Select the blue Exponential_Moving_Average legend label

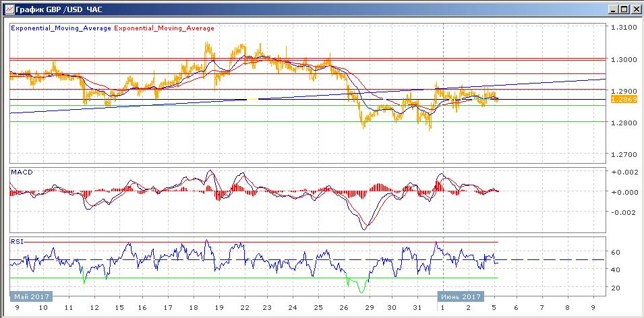tap(61, 28)
